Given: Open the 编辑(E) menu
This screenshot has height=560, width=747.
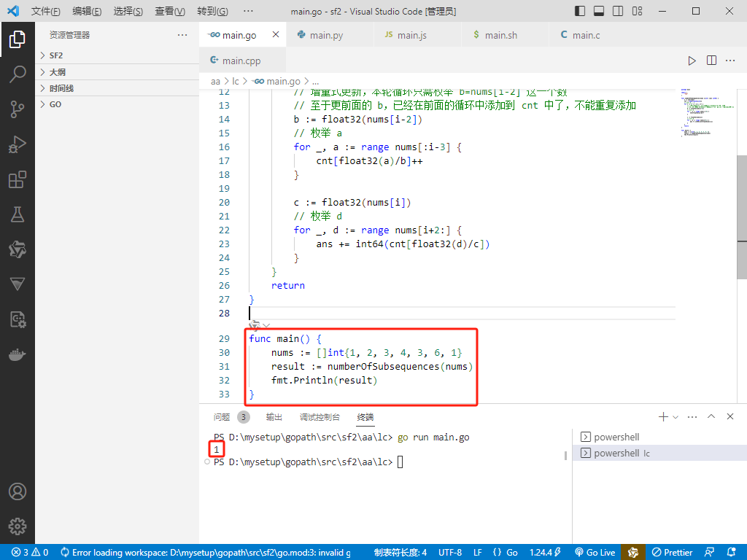Looking at the screenshot, I should (87, 11).
